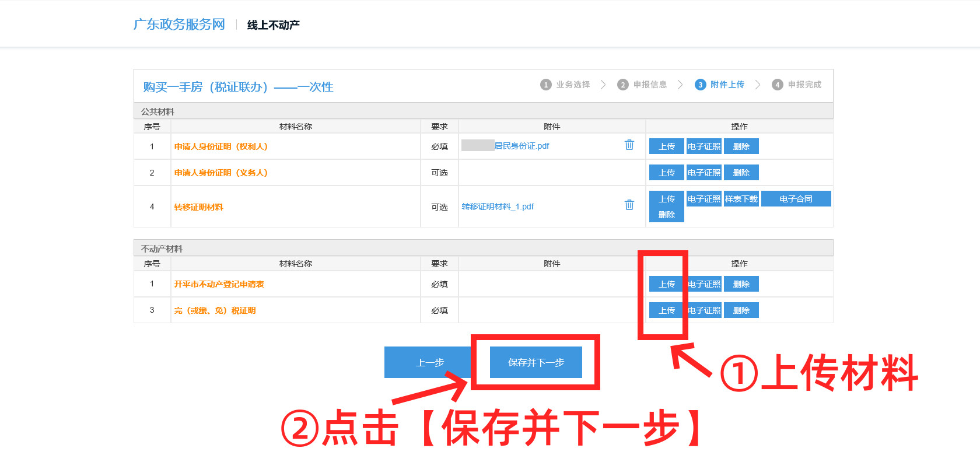Go back with 上一步 button
The image size is (980, 455).
coord(429,362)
